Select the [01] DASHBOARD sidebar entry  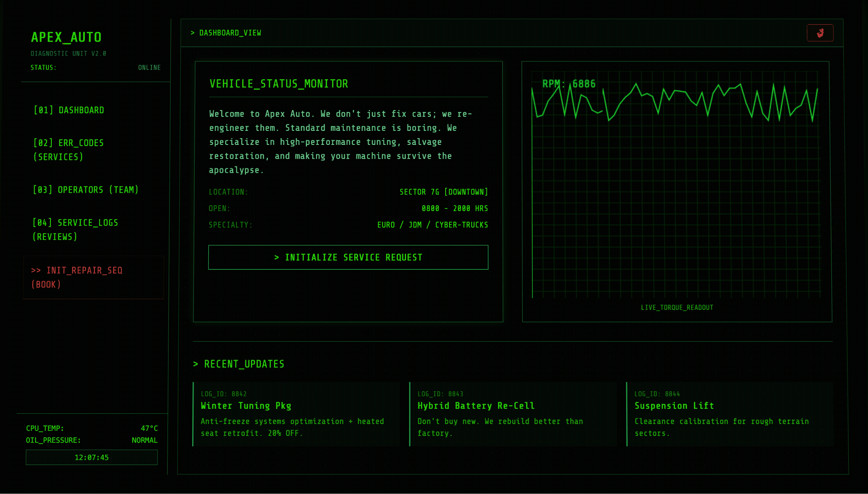pyautogui.click(x=69, y=110)
